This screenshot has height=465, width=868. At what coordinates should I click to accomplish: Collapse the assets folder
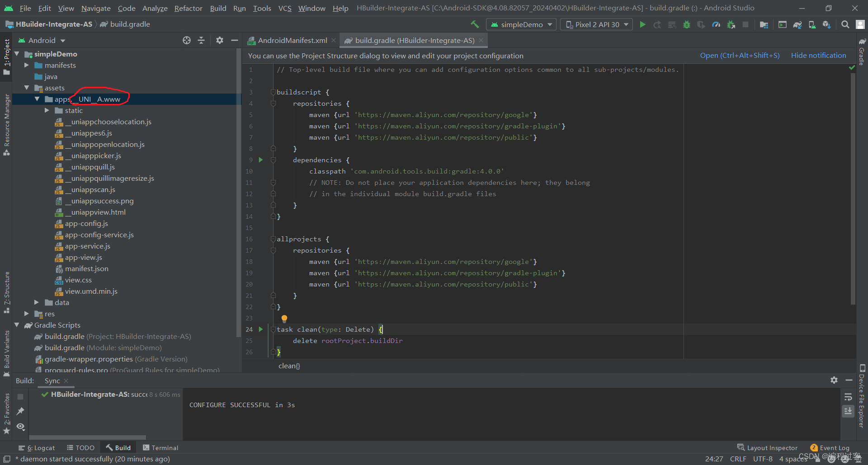26,88
